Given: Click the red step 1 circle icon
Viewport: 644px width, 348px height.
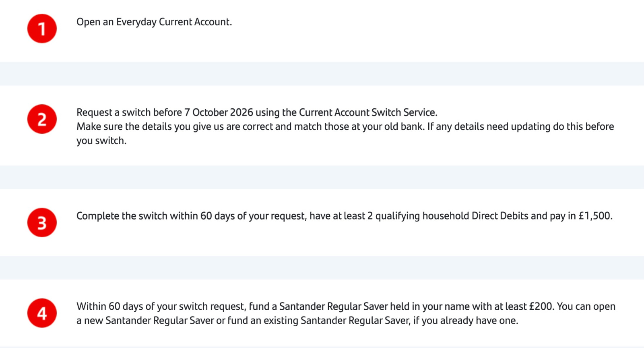Looking at the screenshot, I should (x=42, y=29).
